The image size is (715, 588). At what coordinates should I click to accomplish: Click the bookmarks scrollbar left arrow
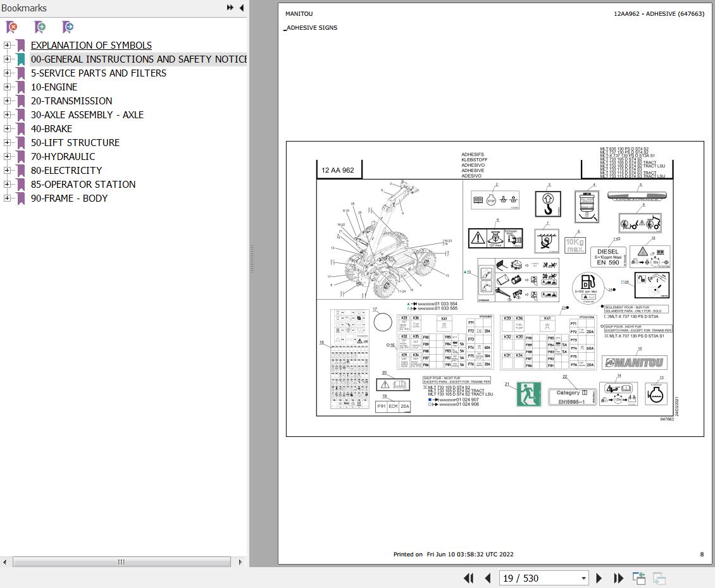[4, 562]
